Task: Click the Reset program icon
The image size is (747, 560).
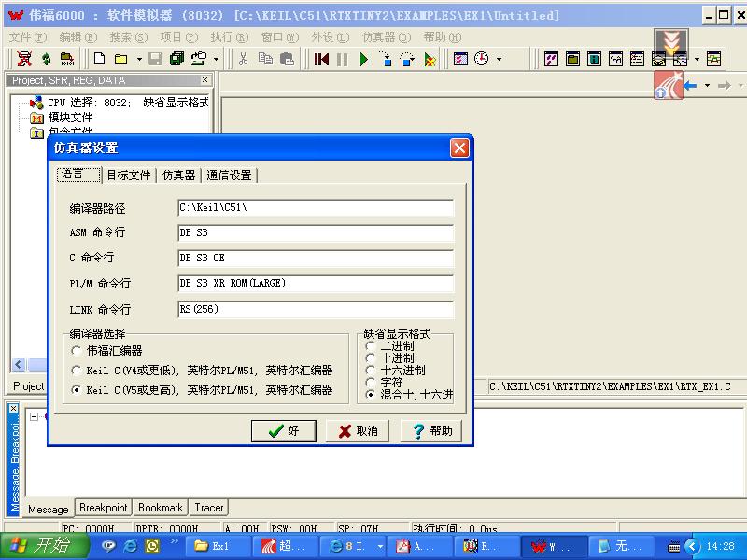Action: click(321, 59)
